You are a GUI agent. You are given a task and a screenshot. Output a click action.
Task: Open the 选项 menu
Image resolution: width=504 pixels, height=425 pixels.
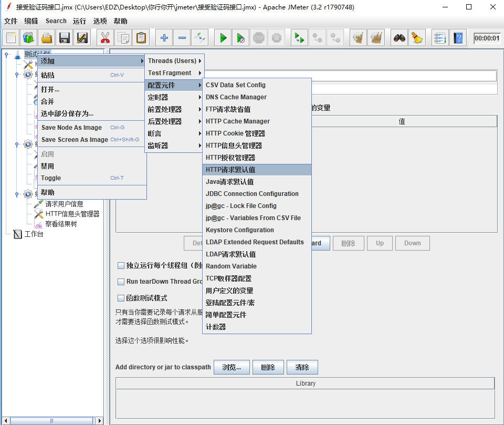(x=100, y=21)
